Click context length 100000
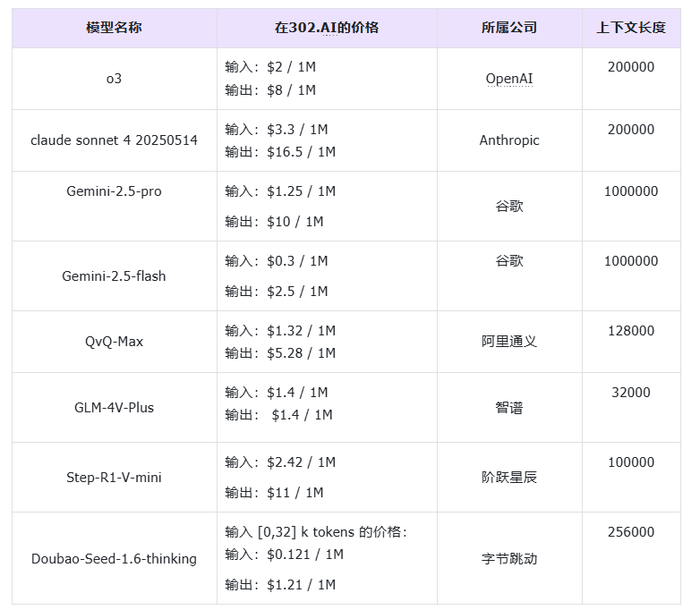Image resolution: width=700 pixels, height=610 pixels. (x=631, y=462)
